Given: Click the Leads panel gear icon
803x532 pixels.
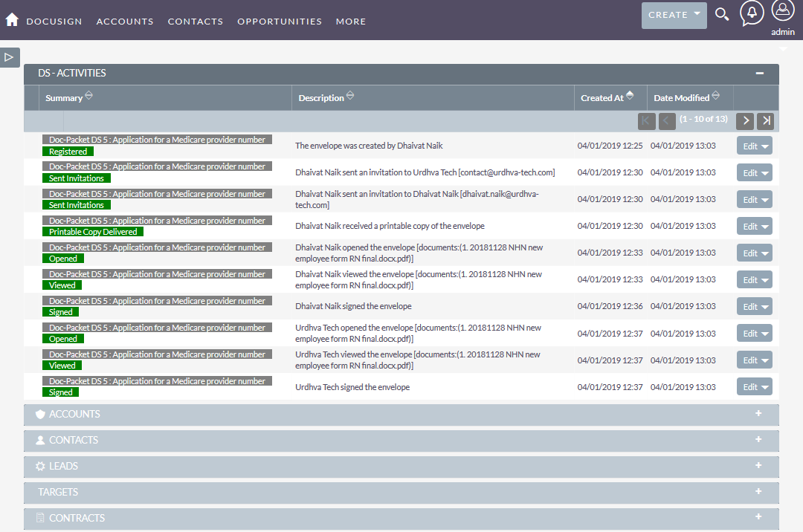Looking at the screenshot, I should (x=40, y=466).
